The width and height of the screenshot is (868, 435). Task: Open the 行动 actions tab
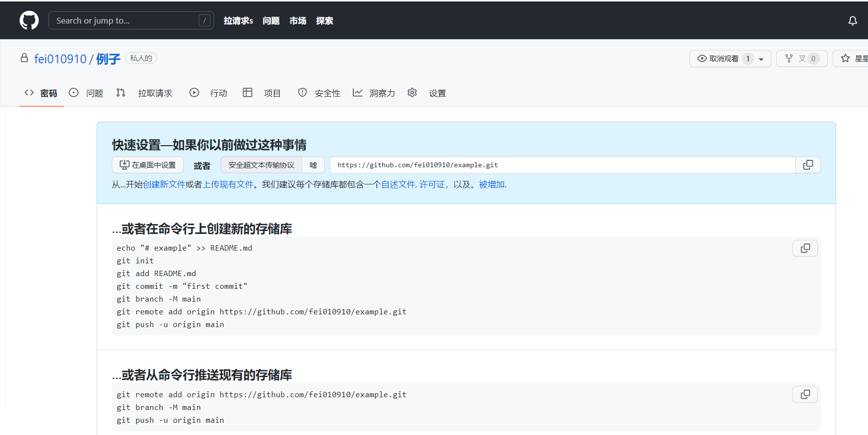click(209, 93)
